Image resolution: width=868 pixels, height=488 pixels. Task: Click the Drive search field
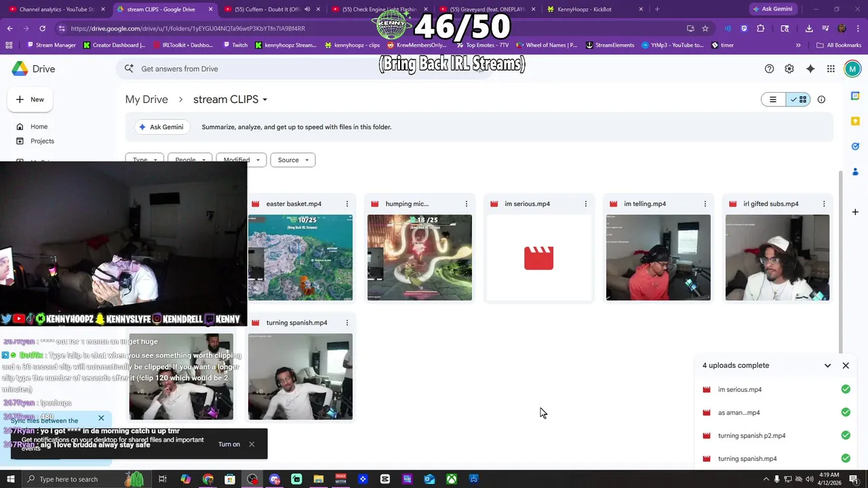coord(305,68)
